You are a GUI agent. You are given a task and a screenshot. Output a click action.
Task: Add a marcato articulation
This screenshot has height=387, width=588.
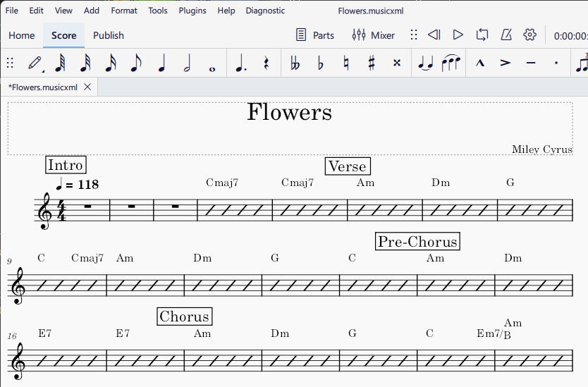click(x=480, y=63)
